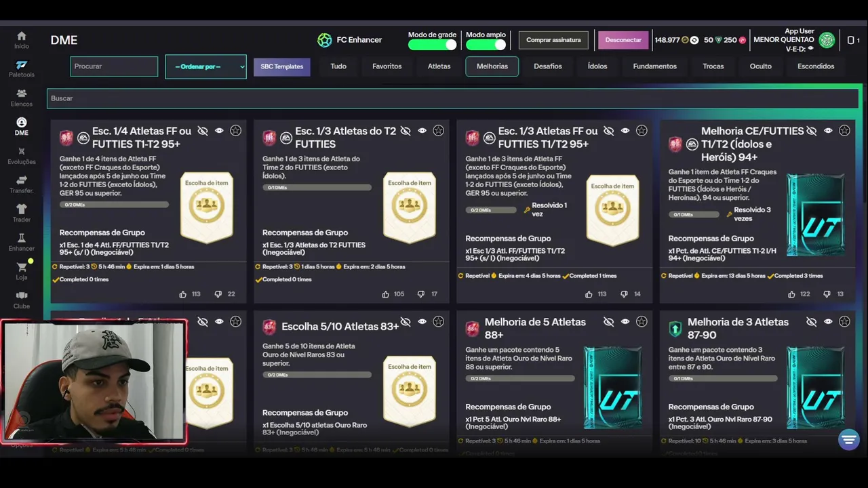Open Trader from the sidebar
Viewport: 868px width, 488px height.
pyautogui.click(x=22, y=213)
